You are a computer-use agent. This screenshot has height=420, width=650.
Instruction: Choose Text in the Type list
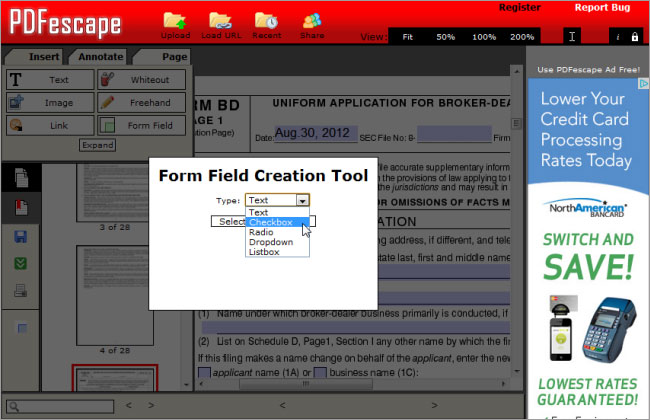(x=277, y=212)
